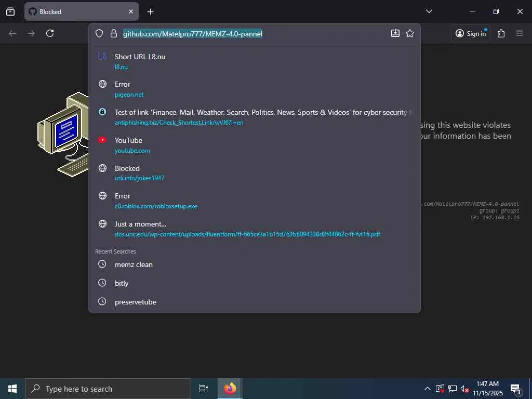Open dos.unc.edu Just a moment suggestion

coord(255,229)
